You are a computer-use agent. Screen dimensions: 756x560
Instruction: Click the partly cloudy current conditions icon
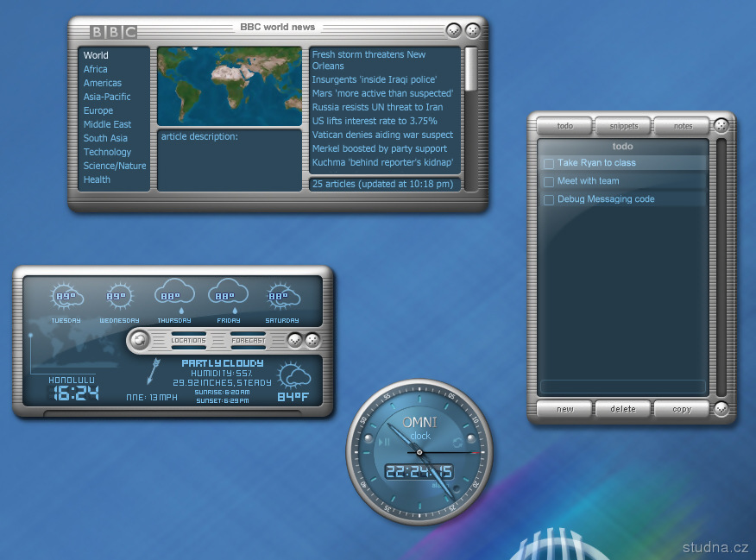294,376
